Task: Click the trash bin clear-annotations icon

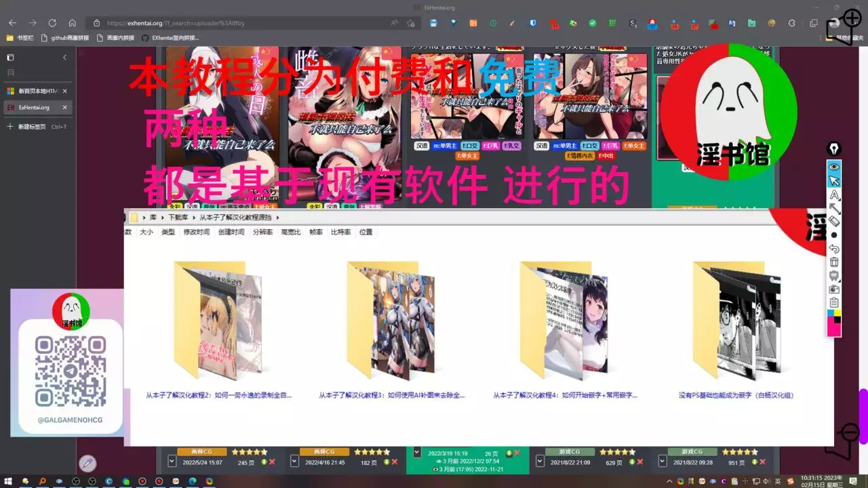Action: [834, 262]
